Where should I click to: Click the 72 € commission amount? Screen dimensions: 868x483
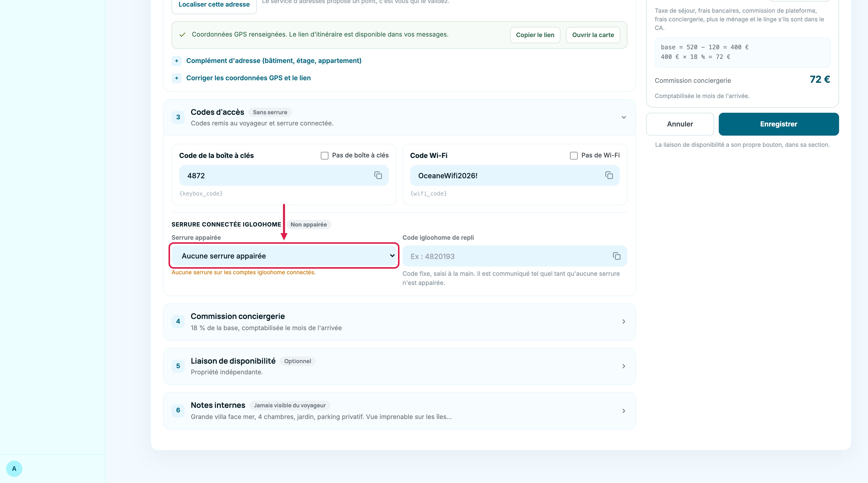(820, 79)
